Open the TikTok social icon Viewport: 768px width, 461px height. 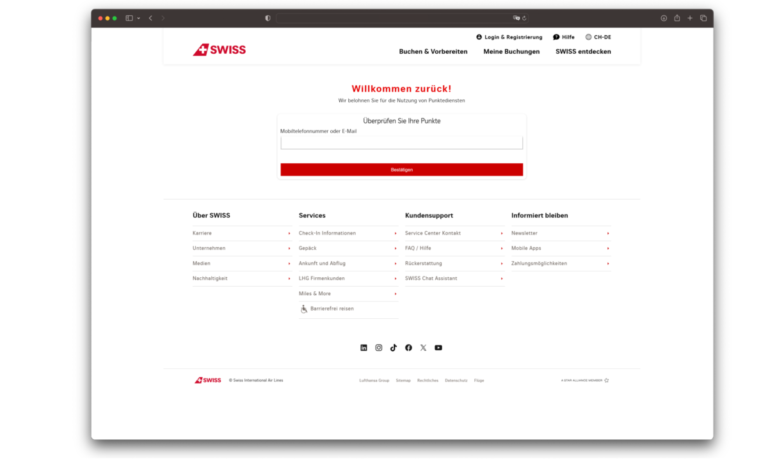(x=393, y=348)
